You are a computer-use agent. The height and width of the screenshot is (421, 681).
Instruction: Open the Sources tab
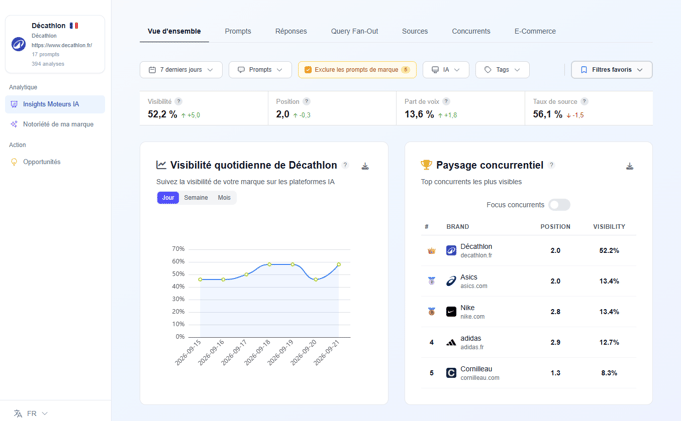pos(415,31)
